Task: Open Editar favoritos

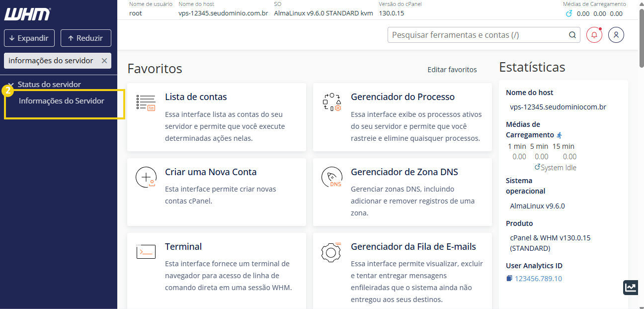Action: point(452,69)
